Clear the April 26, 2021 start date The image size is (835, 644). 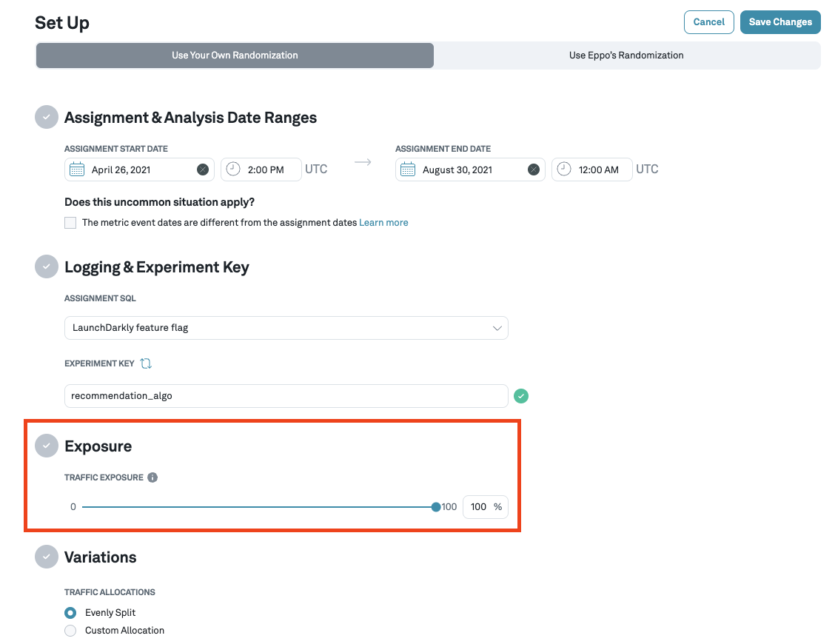point(202,170)
